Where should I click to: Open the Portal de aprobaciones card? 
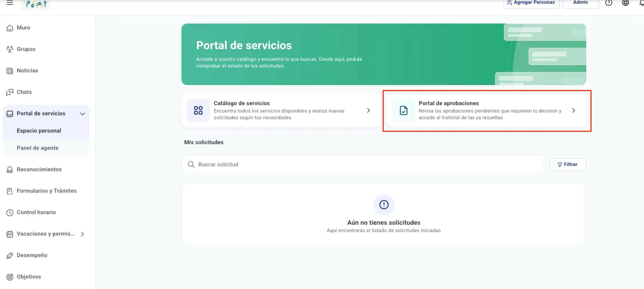(x=486, y=111)
